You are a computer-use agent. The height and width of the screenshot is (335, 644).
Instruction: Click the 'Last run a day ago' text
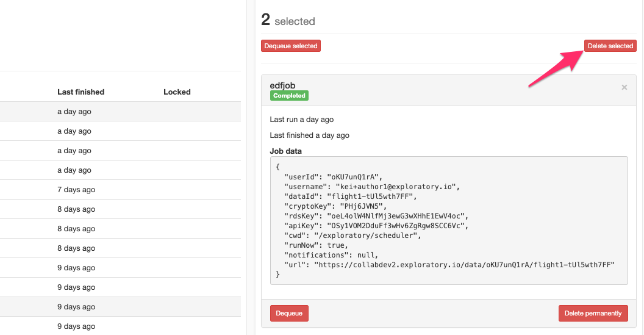pos(301,120)
